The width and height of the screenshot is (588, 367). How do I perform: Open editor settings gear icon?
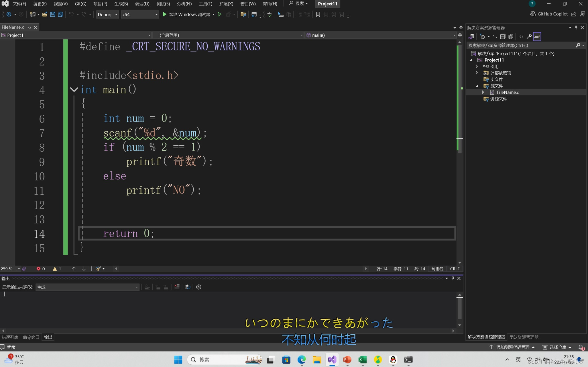[x=461, y=27]
